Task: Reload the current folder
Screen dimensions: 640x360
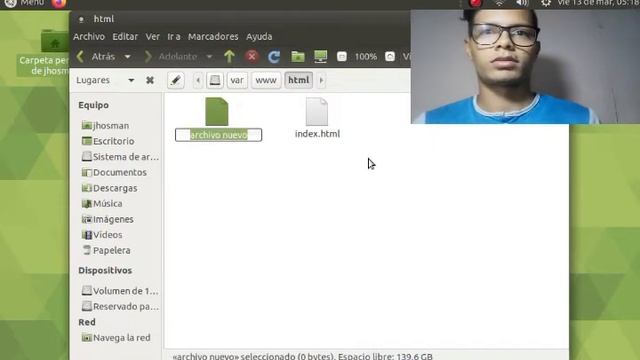Action: [x=274, y=56]
